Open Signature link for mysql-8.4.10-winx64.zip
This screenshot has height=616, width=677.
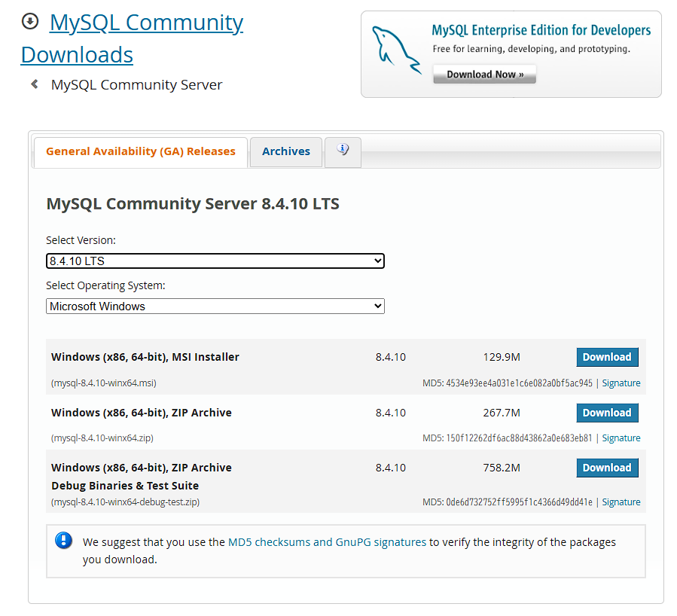click(x=621, y=438)
